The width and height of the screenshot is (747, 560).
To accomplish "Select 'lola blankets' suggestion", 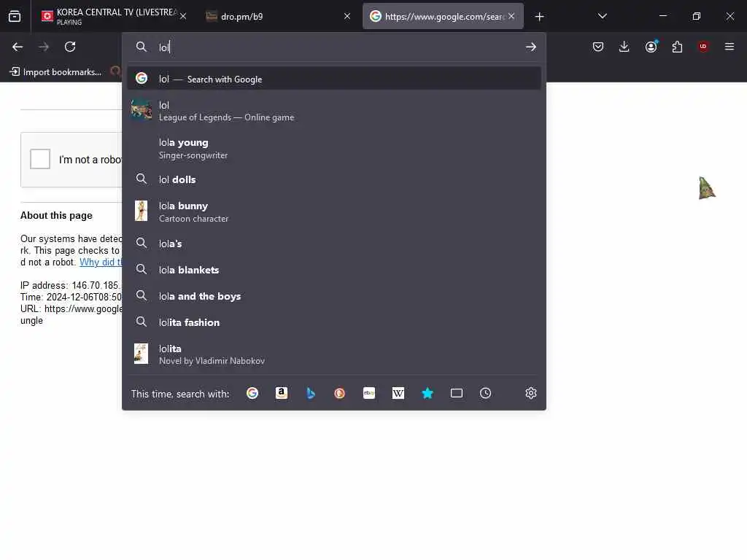I will click(x=334, y=270).
